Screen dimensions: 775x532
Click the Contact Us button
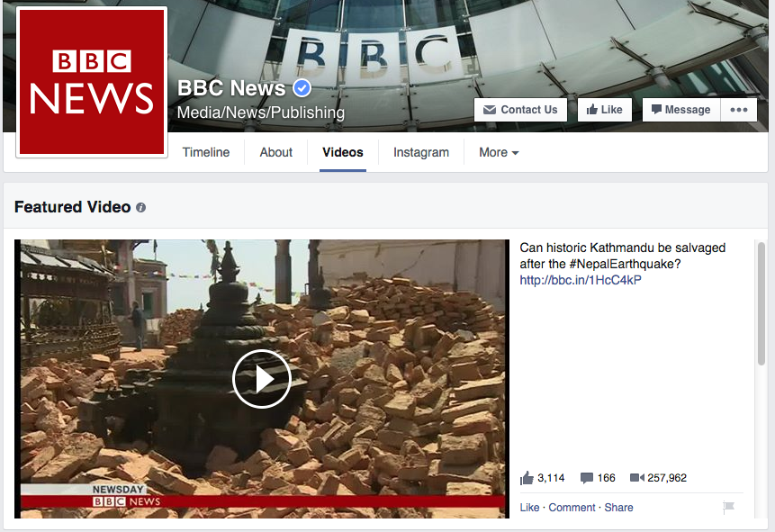pos(520,110)
